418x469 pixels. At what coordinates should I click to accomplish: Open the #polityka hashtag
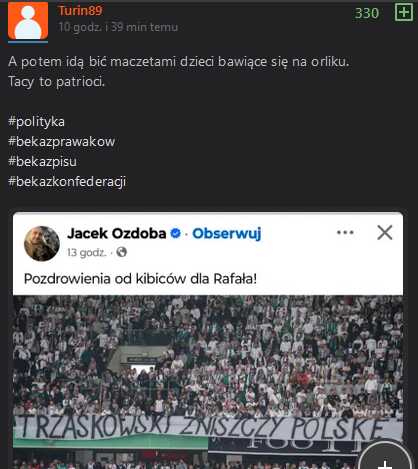pyautogui.click(x=36, y=121)
